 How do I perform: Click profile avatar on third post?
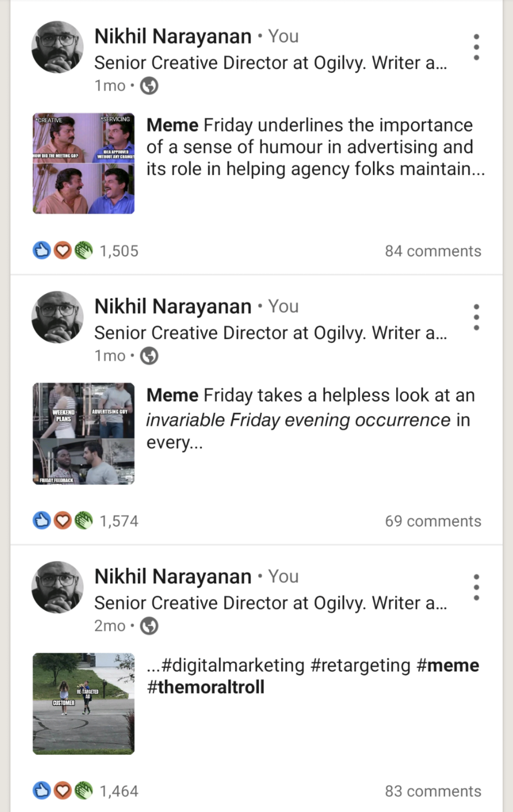click(57, 587)
